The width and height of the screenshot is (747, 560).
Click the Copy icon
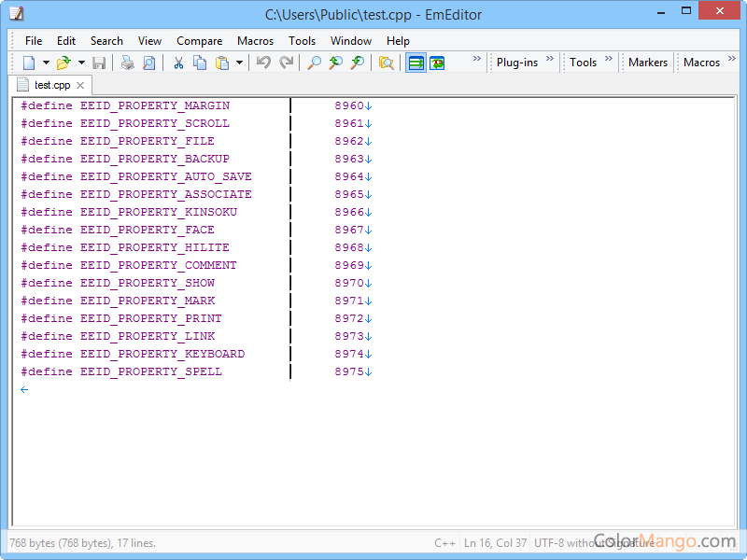(x=200, y=63)
